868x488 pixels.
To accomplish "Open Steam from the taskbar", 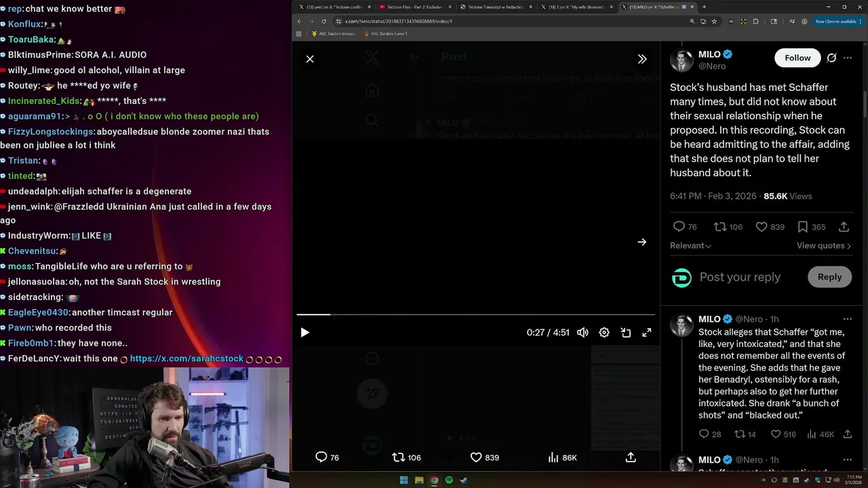I will pyautogui.click(x=464, y=480).
